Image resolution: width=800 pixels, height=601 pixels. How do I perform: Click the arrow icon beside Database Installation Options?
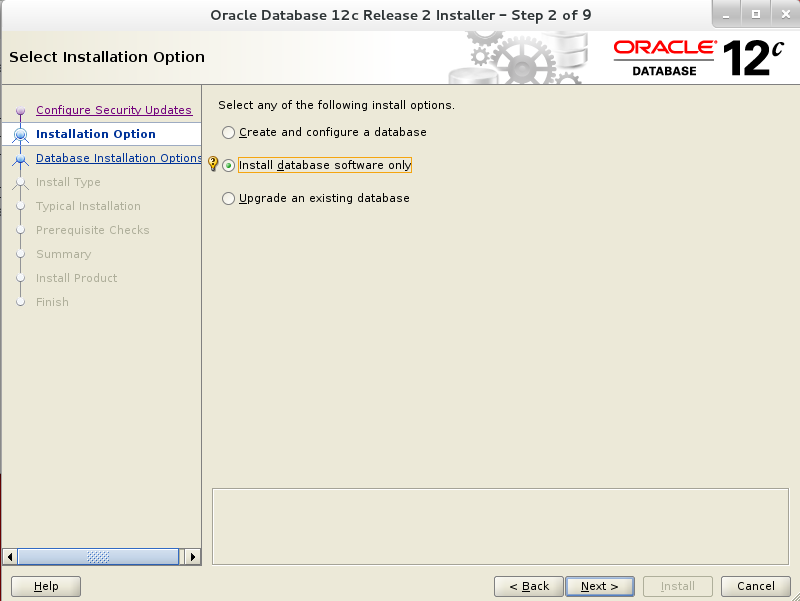22,158
